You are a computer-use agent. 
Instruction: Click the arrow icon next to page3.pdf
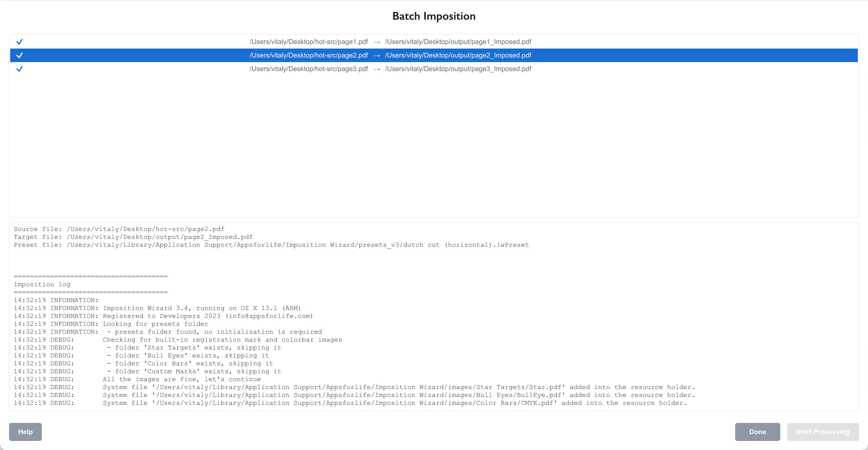pyautogui.click(x=376, y=69)
